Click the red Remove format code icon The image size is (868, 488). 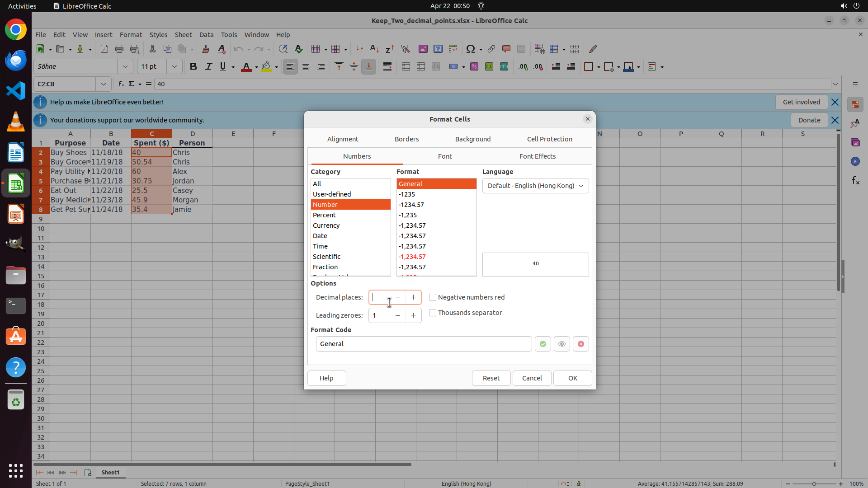580,344
